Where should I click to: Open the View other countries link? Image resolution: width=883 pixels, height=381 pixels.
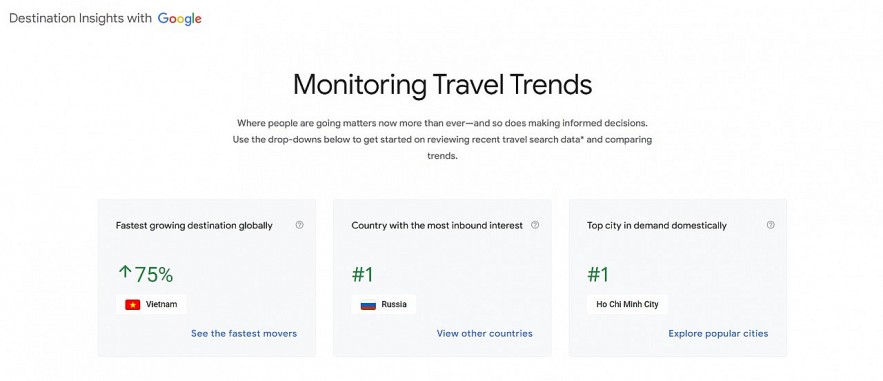click(484, 333)
